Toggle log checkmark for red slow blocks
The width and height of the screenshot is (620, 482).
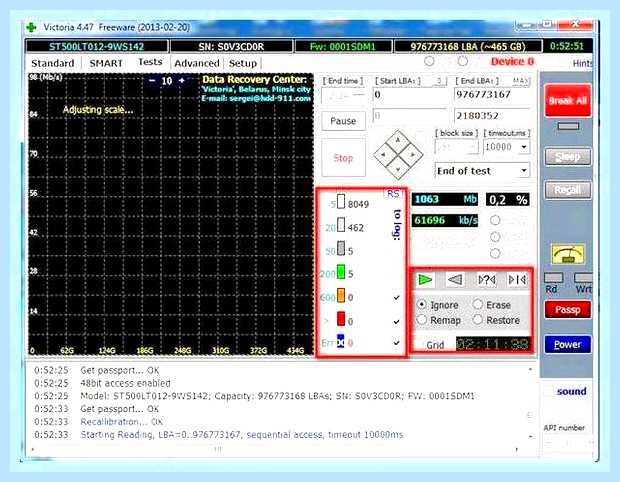(396, 321)
